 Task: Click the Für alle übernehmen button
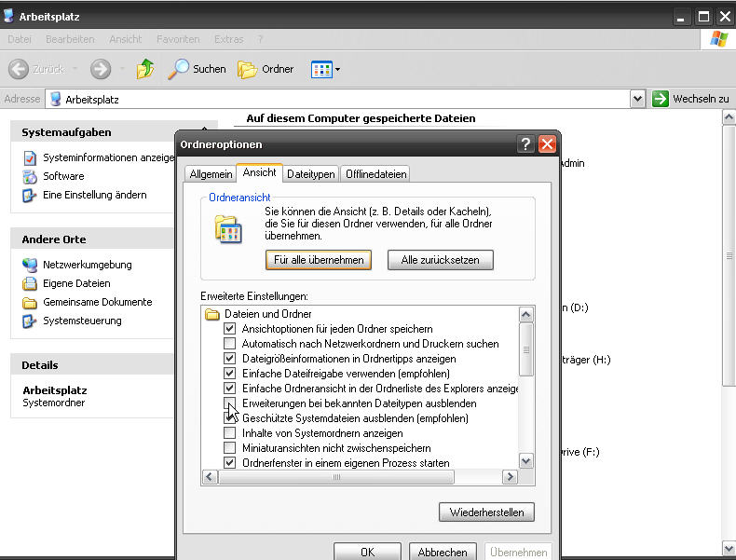tap(319, 260)
